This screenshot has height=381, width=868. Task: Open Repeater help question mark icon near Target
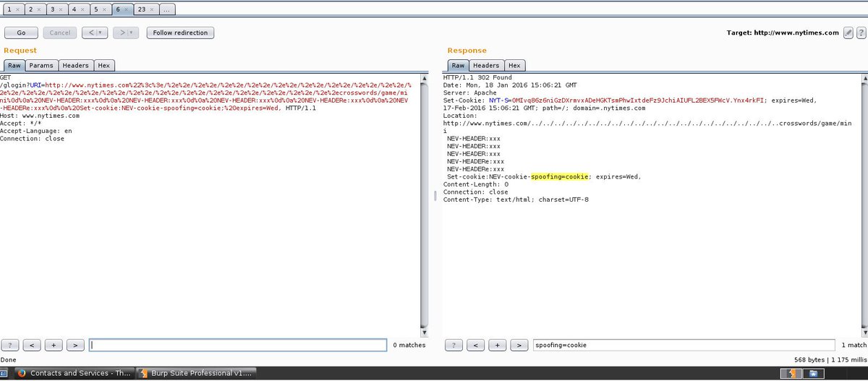coord(860,33)
